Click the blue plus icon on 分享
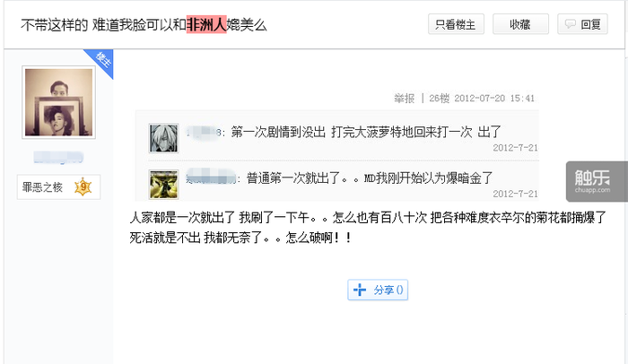 (360, 290)
